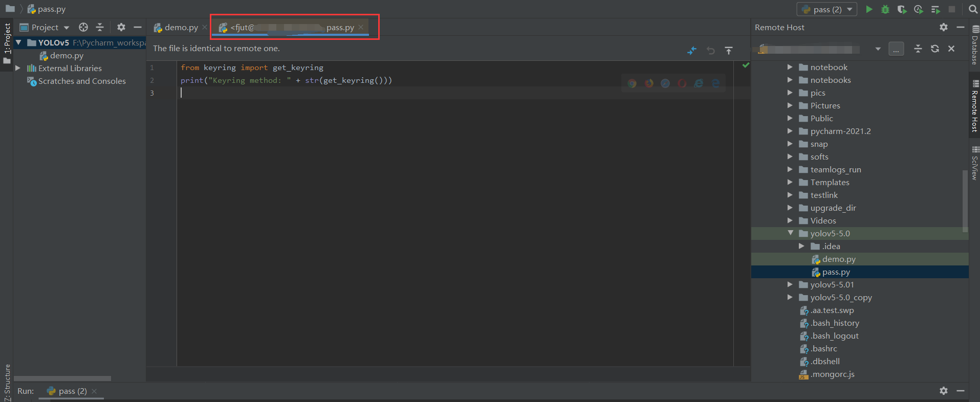Viewport: 980px width, 402px height.
Task: Disconnect from remote host with X icon
Action: pos(951,49)
